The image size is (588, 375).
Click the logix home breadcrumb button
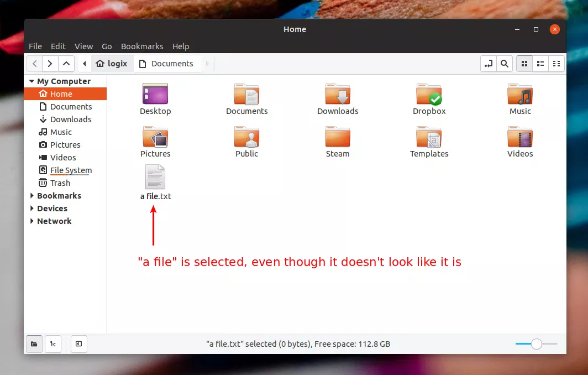coord(112,63)
